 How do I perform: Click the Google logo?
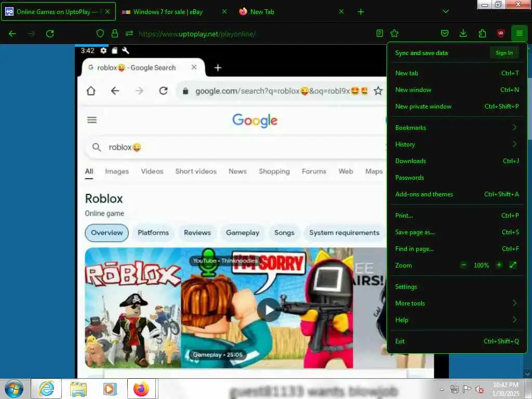255,121
